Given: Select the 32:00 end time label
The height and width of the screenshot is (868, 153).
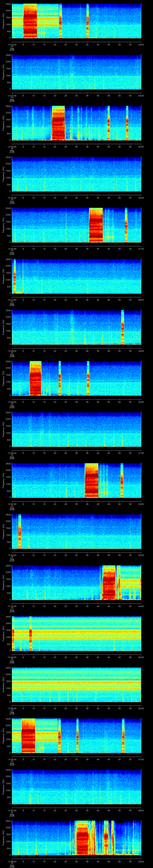Looking at the screenshot, I should point(141,504).
